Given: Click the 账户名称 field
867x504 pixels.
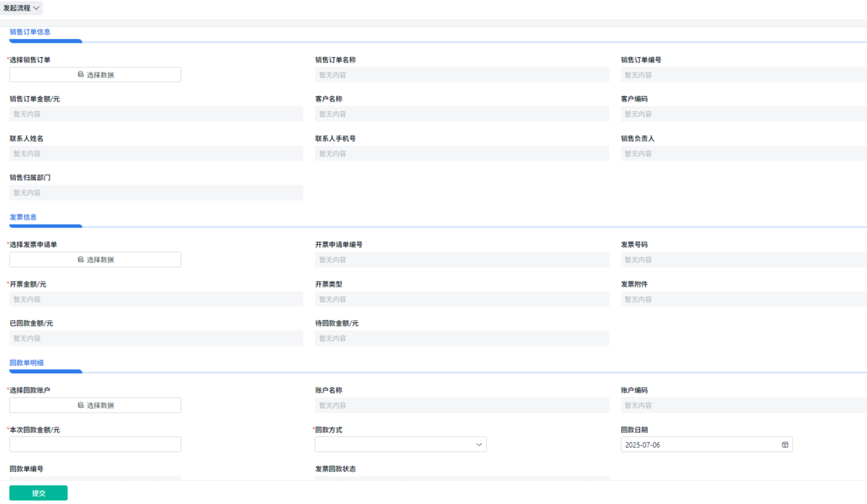Looking at the screenshot, I should point(462,406).
